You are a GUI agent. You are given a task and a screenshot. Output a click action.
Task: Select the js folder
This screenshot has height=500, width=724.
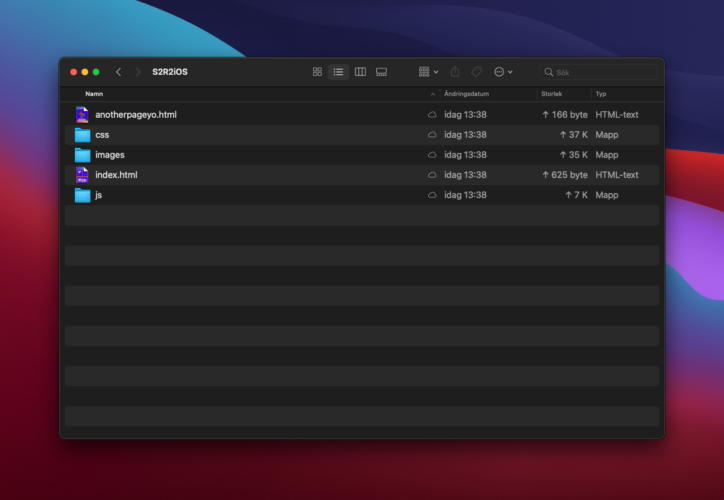(98, 195)
